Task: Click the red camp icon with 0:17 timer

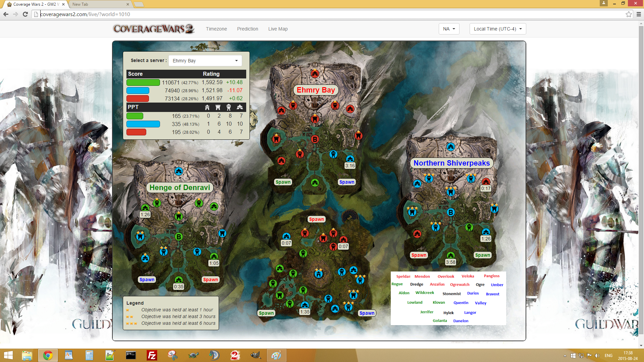Action: tap(486, 182)
